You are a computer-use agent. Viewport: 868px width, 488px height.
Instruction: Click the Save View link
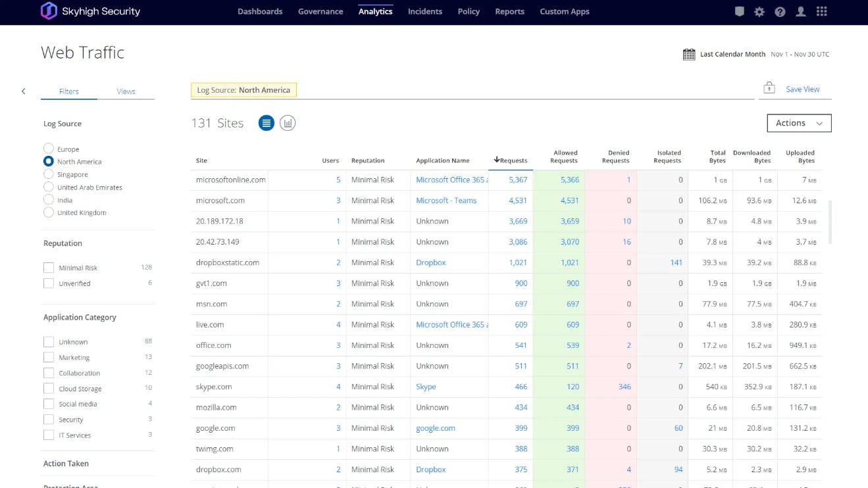(802, 89)
